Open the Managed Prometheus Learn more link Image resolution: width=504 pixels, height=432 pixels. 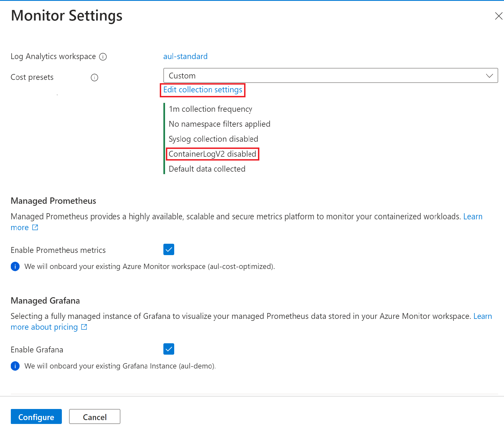[x=473, y=217]
